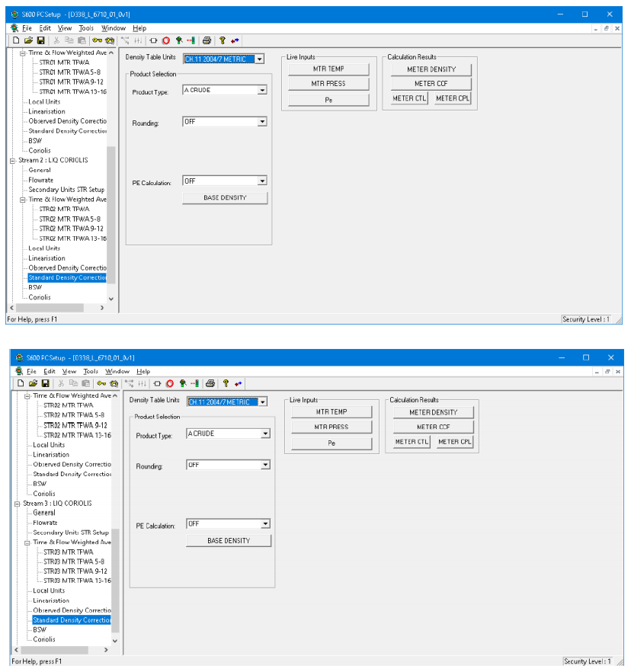Image resolution: width=631 pixels, height=672 pixels.
Task: Click tree scroll-up arrow in top window
Action: coord(111,53)
